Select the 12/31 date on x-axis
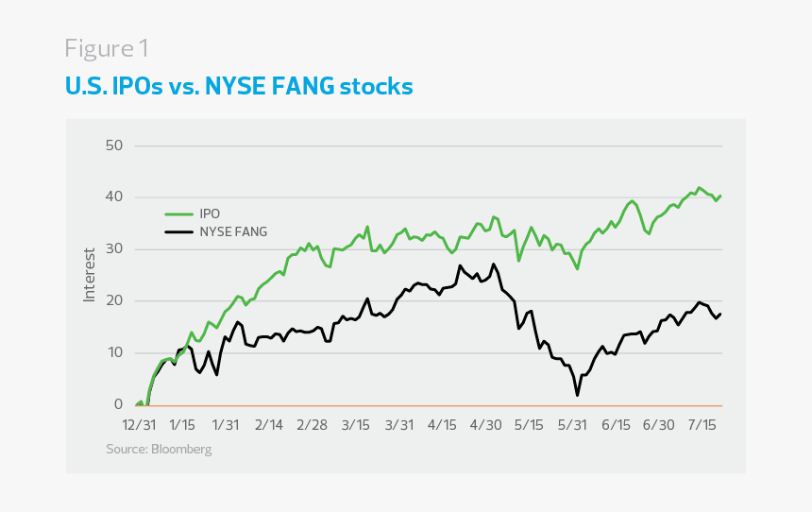The height and width of the screenshot is (512, 812). coord(136,424)
